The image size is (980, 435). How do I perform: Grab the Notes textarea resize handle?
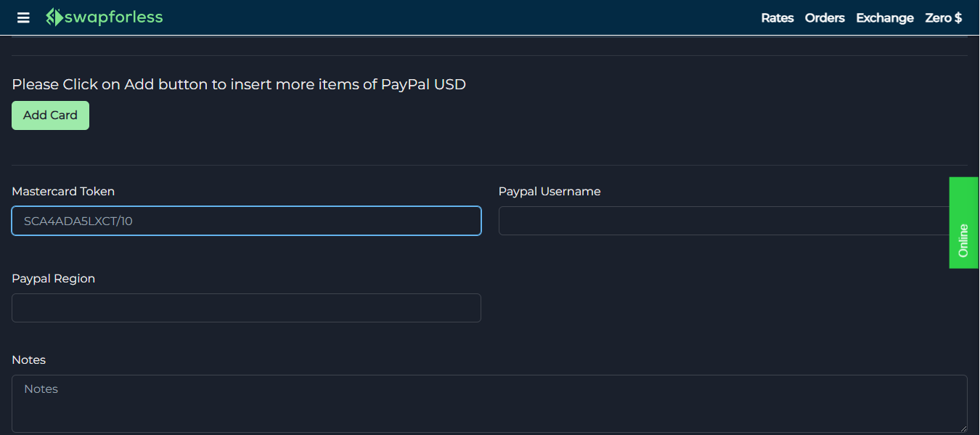click(x=963, y=428)
